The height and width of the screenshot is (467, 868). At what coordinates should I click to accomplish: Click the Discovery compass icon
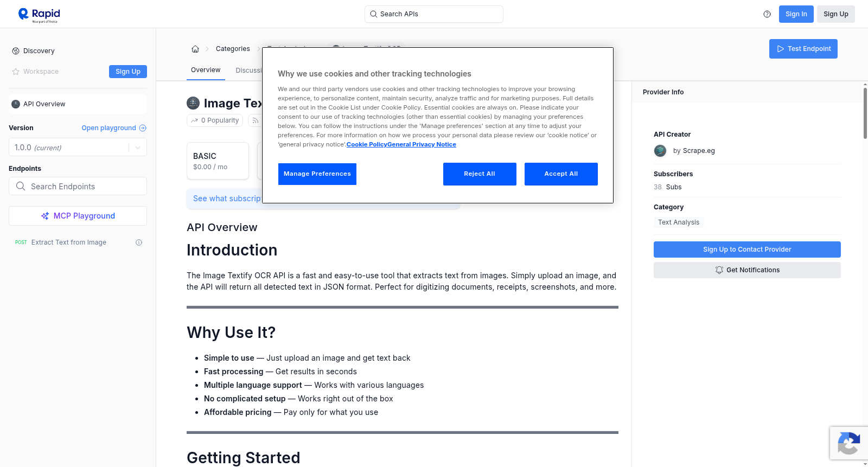[x=16, y=51]
